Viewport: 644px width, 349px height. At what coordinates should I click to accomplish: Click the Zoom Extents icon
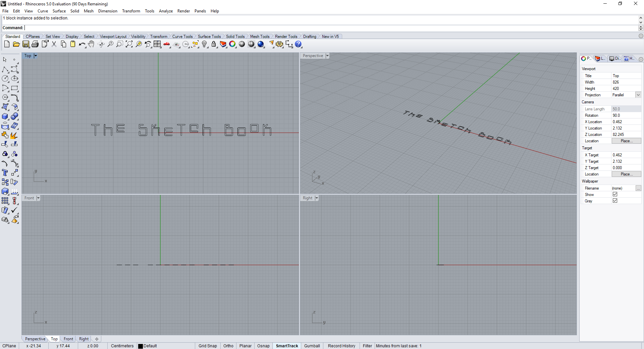pos(129,44)
